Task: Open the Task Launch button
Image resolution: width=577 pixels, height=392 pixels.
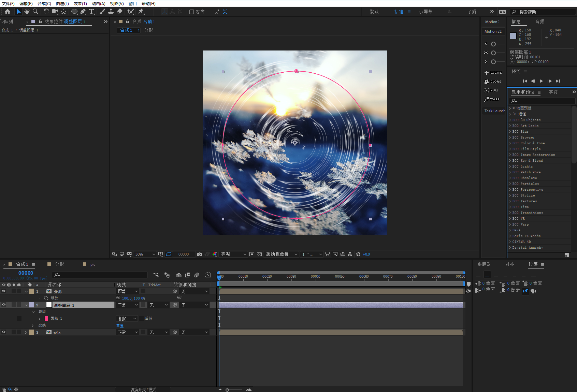Action: (x=493, y=111)
